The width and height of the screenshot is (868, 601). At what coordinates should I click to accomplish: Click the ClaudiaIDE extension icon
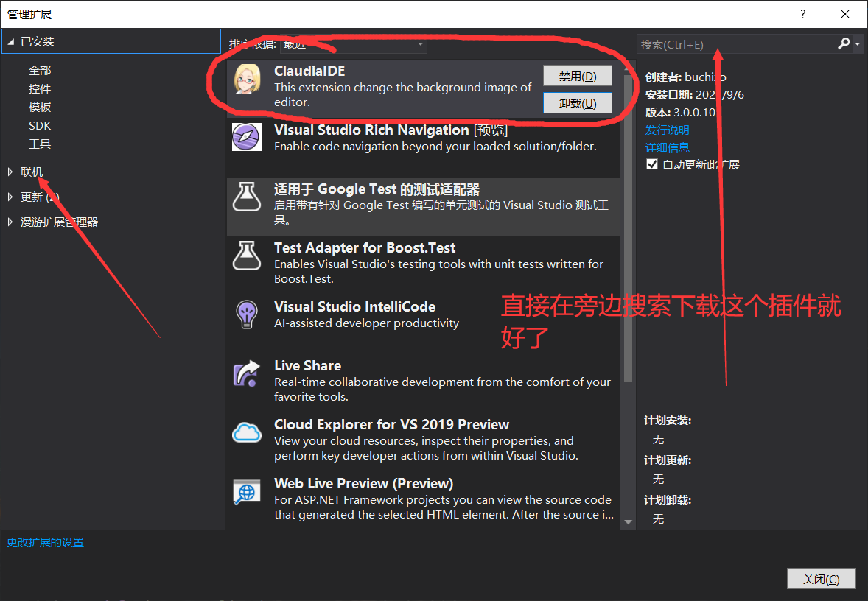click(247, 79)
